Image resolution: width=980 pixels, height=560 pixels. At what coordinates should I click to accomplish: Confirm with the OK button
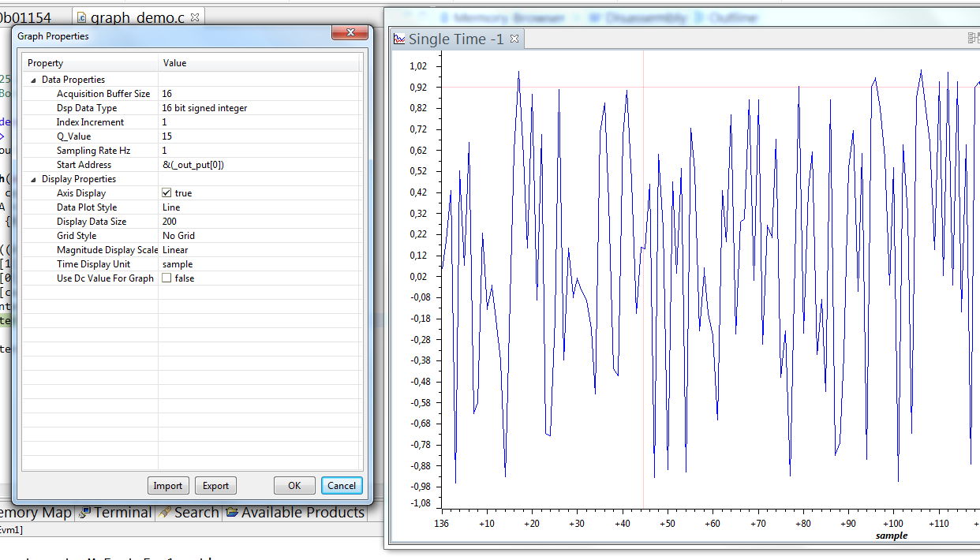294,486
